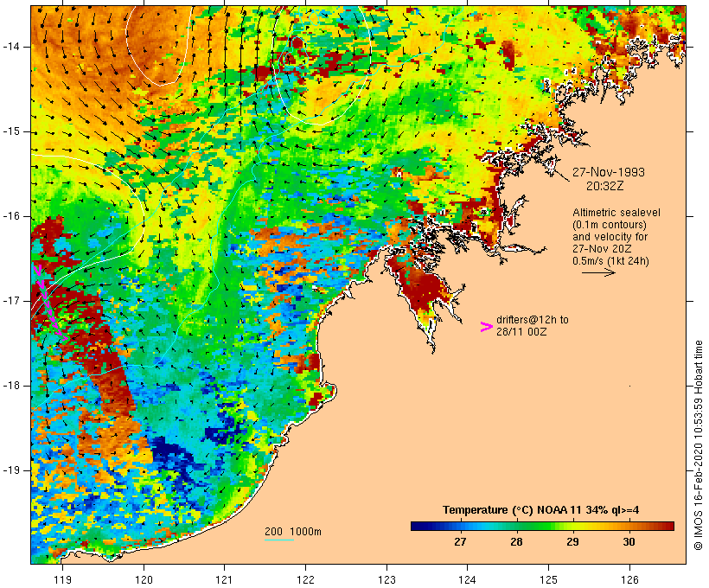The image size is (709, 588).
Task: Click latitude axis label -17
Action: click(11, 301)
